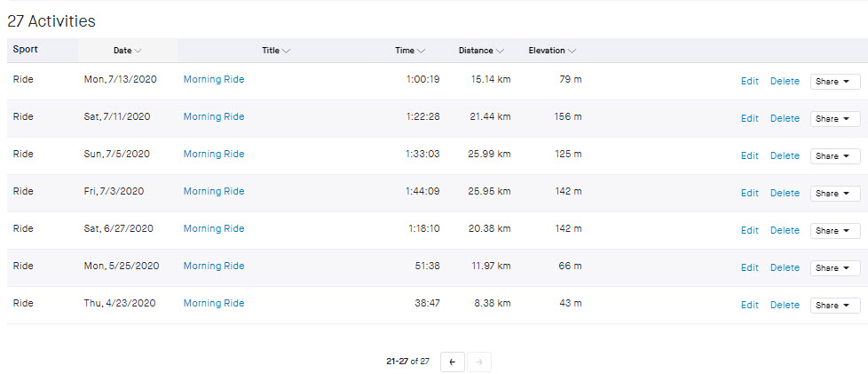Go to previous page of activities

coord(452,362)
